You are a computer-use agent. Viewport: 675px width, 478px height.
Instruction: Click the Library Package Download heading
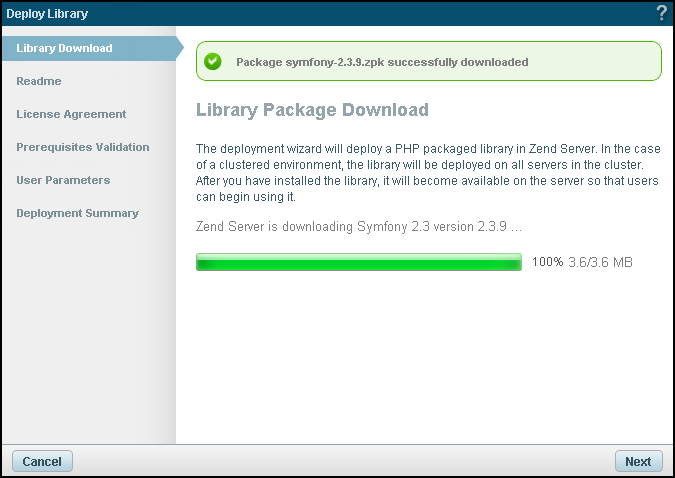[x=313, y=110]
